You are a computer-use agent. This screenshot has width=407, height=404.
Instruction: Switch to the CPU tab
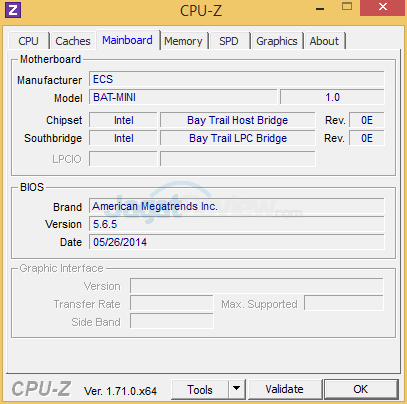(28, 41)
